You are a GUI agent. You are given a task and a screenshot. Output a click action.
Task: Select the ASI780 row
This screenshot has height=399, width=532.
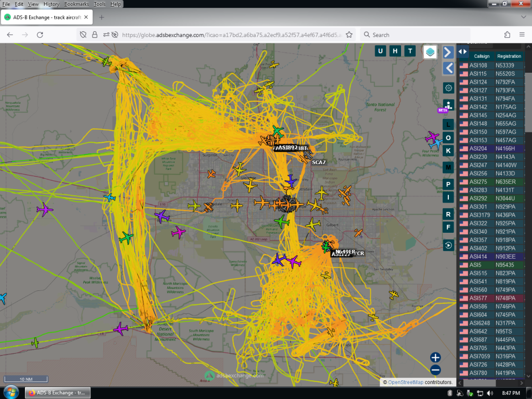(491, 373)
